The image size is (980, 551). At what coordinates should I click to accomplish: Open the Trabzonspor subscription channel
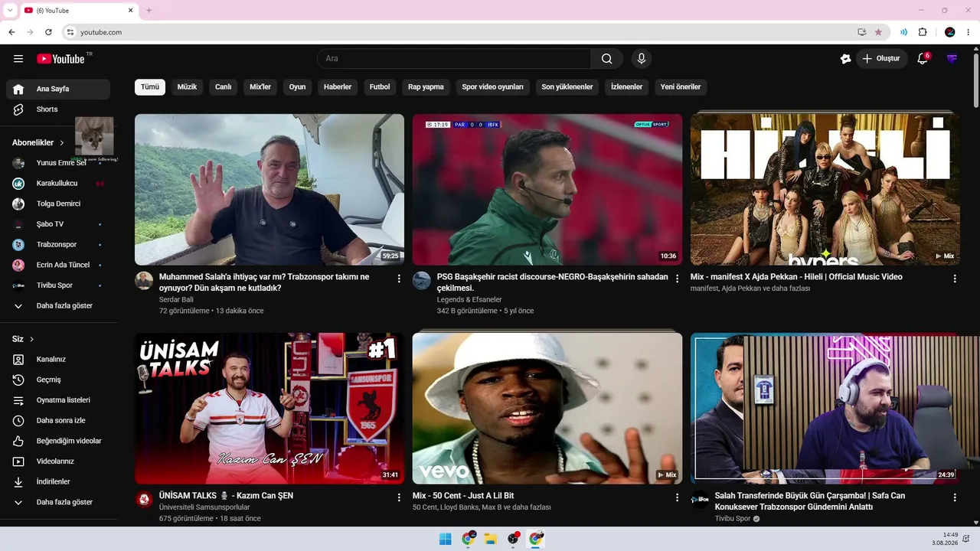pyautogui.click(x=58, y=245)
